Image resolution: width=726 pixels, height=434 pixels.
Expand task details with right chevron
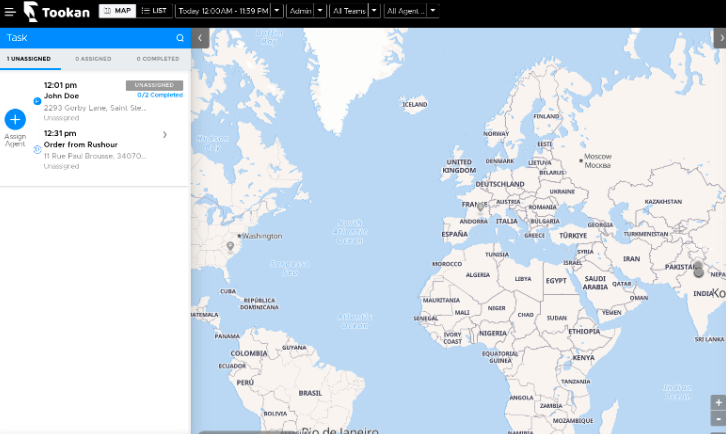(x=164, y=134)
